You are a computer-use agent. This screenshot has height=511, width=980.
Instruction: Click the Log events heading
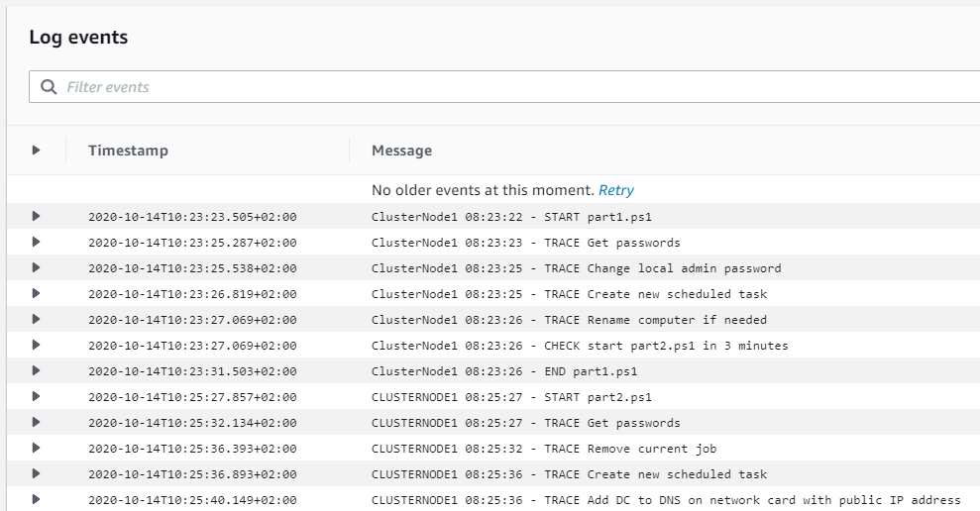pos(78,38)
